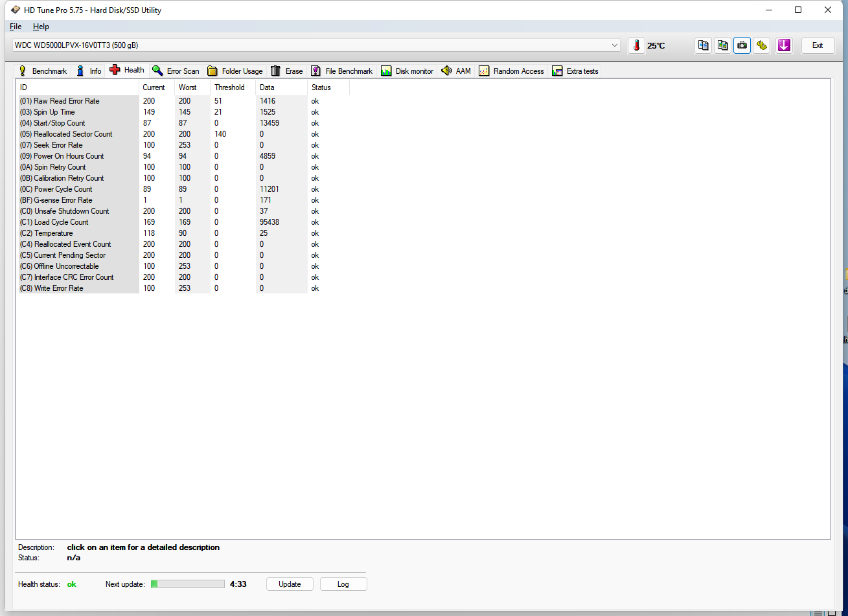Image resolution: width=848 pixels, height=616 pixels.
Task: Expand the drive selection dropdown
Action: click(614, 45)
